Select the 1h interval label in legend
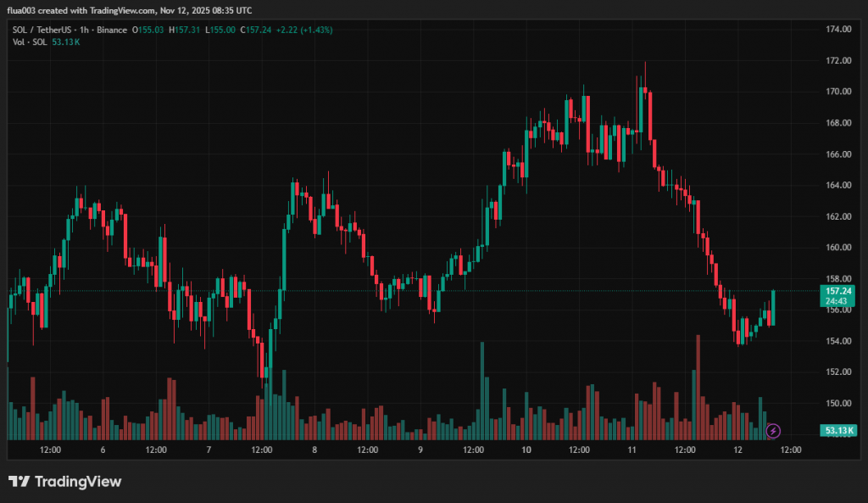868x503 pixels. pyautogui.click(x=85, y=30)
